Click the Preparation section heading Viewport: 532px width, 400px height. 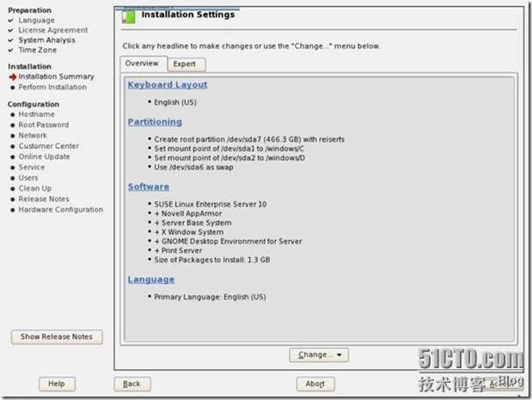pyautogui.click(x=29, y=10)
